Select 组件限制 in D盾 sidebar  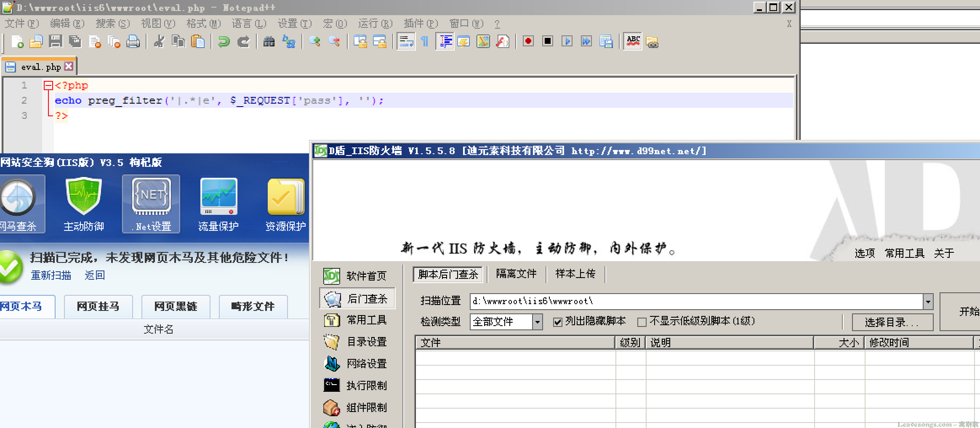coord(357,407)
